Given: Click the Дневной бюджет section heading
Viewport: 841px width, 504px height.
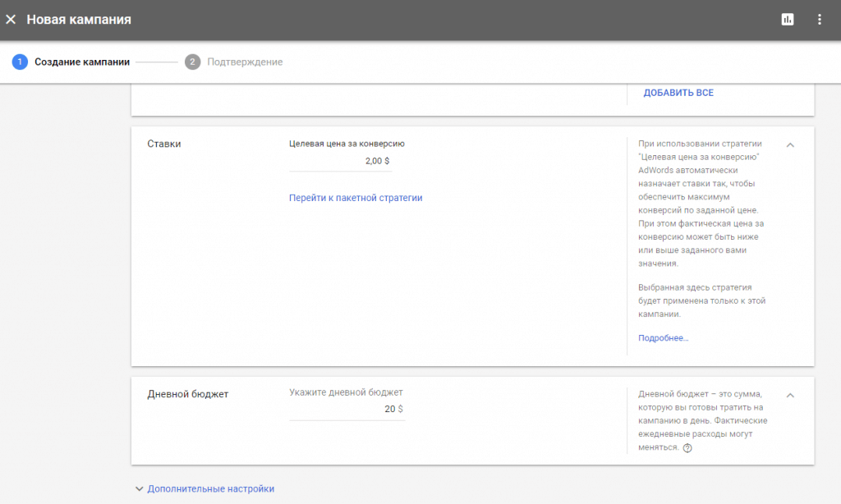Looking at the screenshot, I should click(x=187, y=394).
